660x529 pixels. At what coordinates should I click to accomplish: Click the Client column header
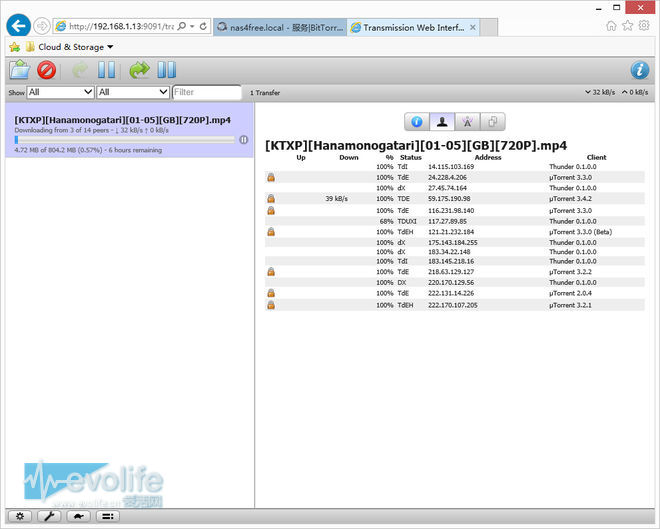[x=596, y=157]
